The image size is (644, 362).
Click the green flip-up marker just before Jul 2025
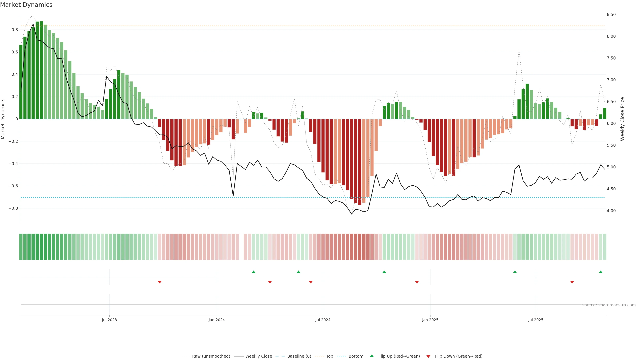coord(515,272)
